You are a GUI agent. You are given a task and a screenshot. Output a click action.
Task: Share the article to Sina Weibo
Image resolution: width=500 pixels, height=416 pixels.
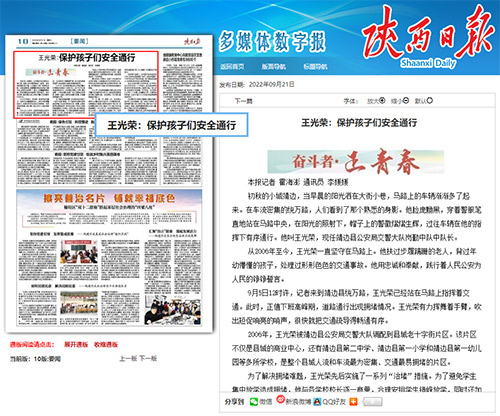(x=294, y=401)
